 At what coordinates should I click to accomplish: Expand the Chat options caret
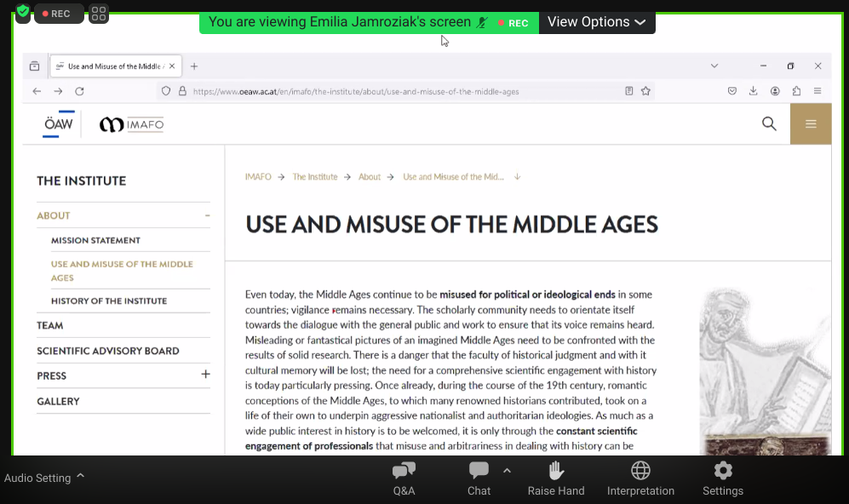pyautogui.click(x=507, y=470)
